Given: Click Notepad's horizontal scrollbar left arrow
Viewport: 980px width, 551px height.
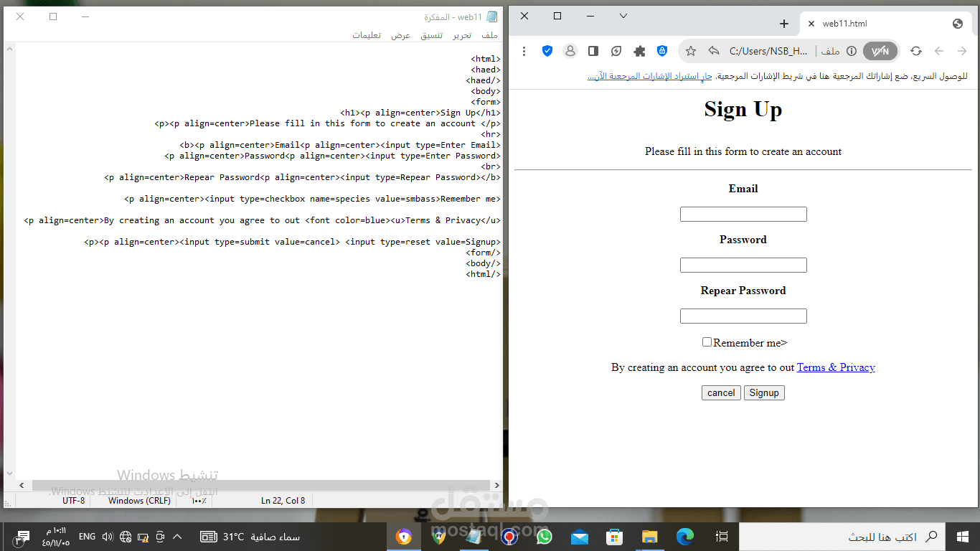Looking at the screenshot, I should pos(22,486).
